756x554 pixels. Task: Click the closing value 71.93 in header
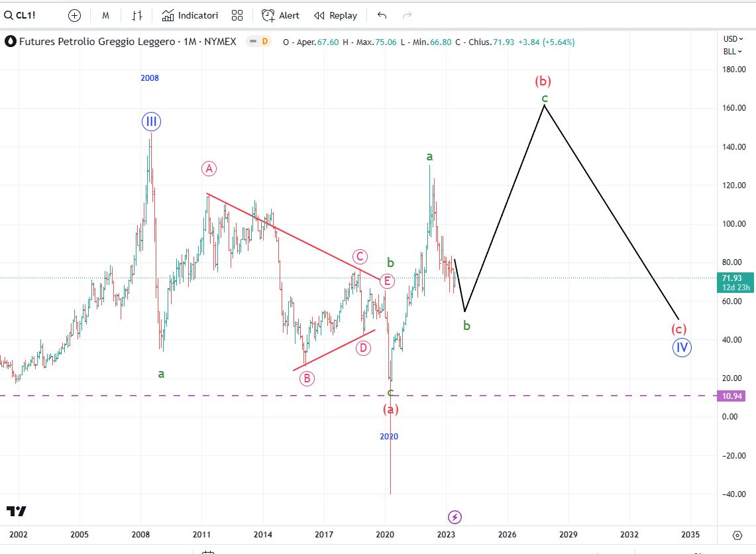click(504, 42)
